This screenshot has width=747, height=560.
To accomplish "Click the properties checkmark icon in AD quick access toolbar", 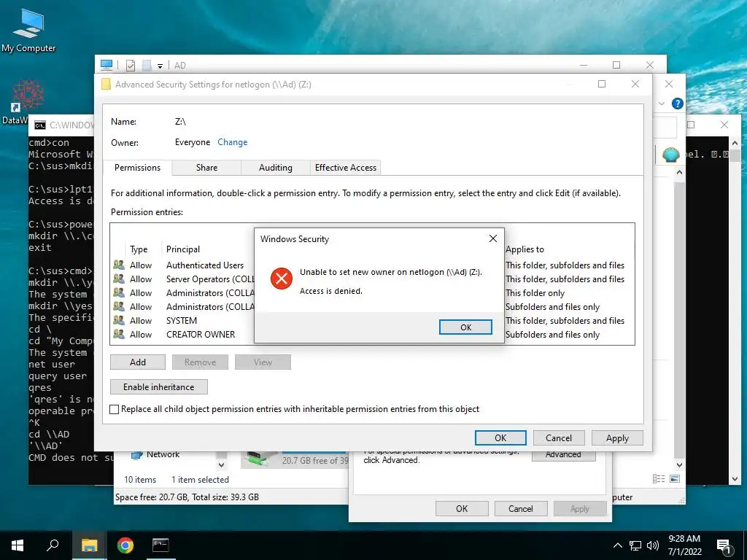I will coord(130,65).
